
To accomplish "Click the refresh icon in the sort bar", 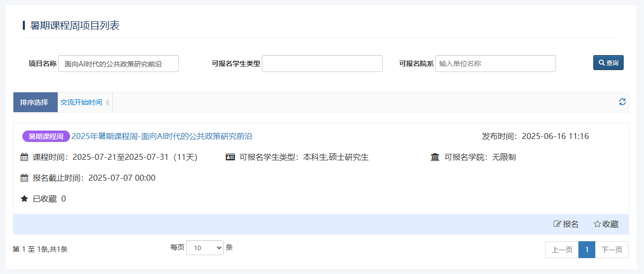I will tap(622, 102).
